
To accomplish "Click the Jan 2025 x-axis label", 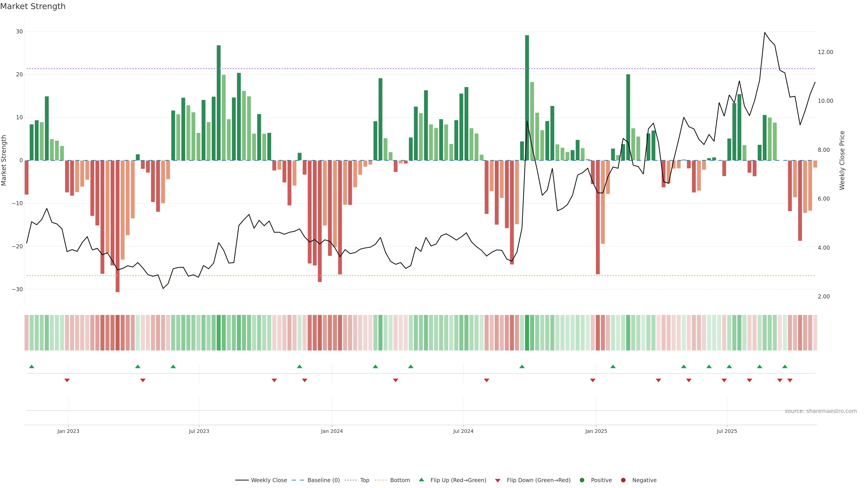I will point(596,431).
